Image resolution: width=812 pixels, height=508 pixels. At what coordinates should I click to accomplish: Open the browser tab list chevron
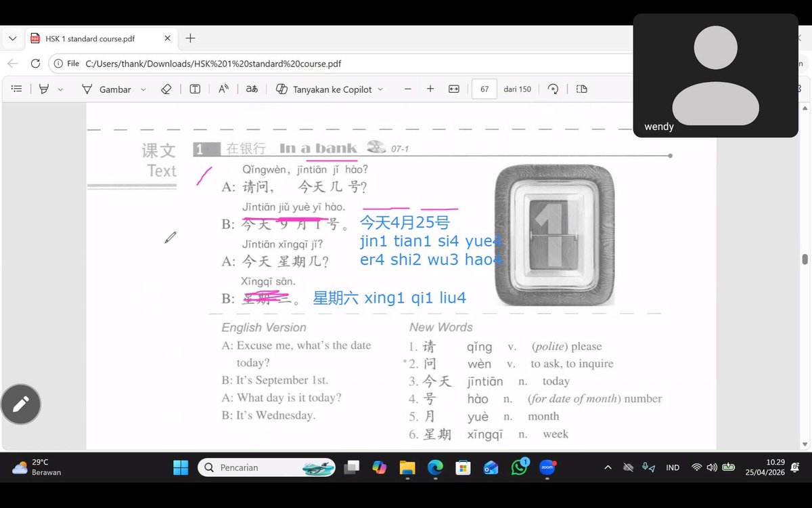tap(12, 39)
